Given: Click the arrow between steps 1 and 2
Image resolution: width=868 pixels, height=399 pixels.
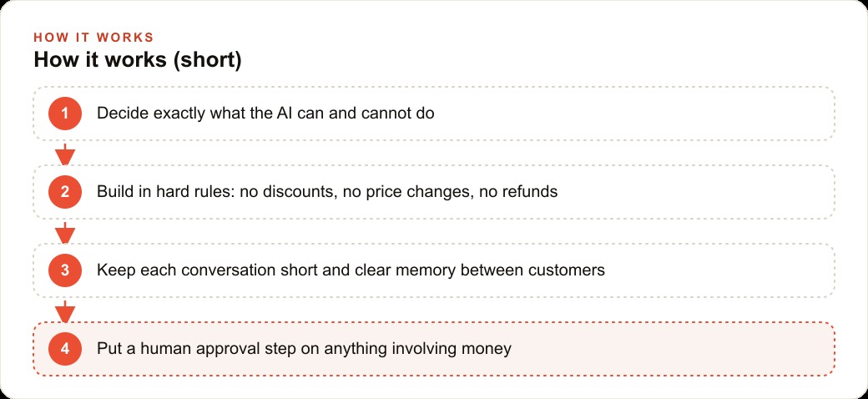Looking at the screenshot, I should 65,154.
